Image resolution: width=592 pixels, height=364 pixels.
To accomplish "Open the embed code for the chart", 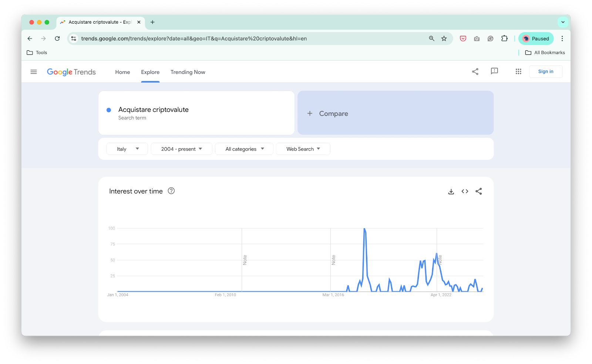I will click(465, 191).
